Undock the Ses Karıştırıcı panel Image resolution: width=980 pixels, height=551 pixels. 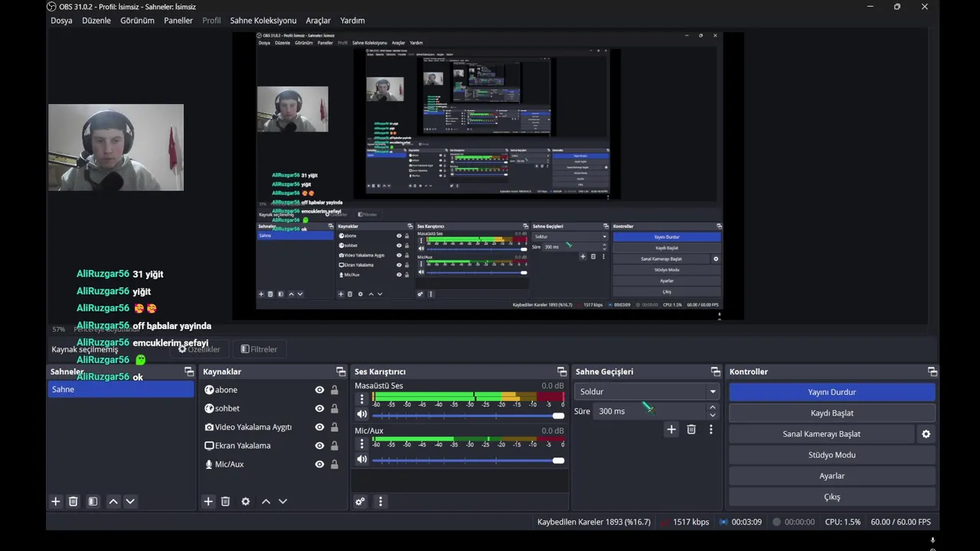(x=562, y=371)
